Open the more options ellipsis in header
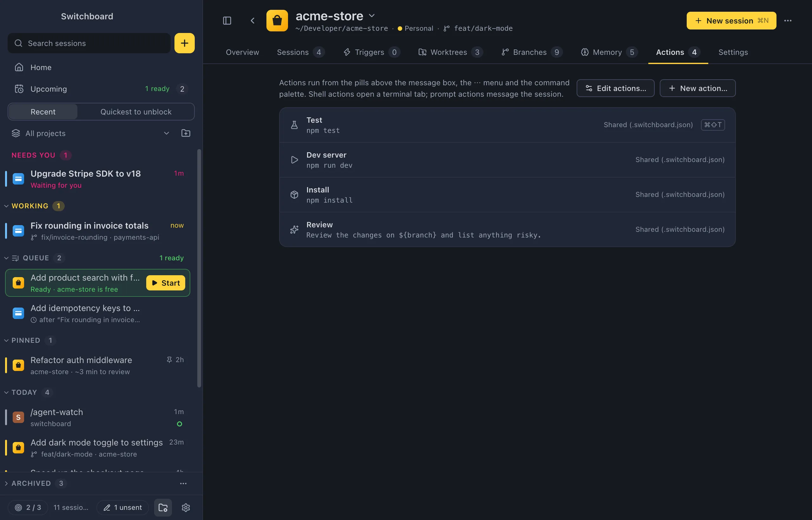This screenshot has width=812, height=520. pyautogui.click(x=788, y=21)
